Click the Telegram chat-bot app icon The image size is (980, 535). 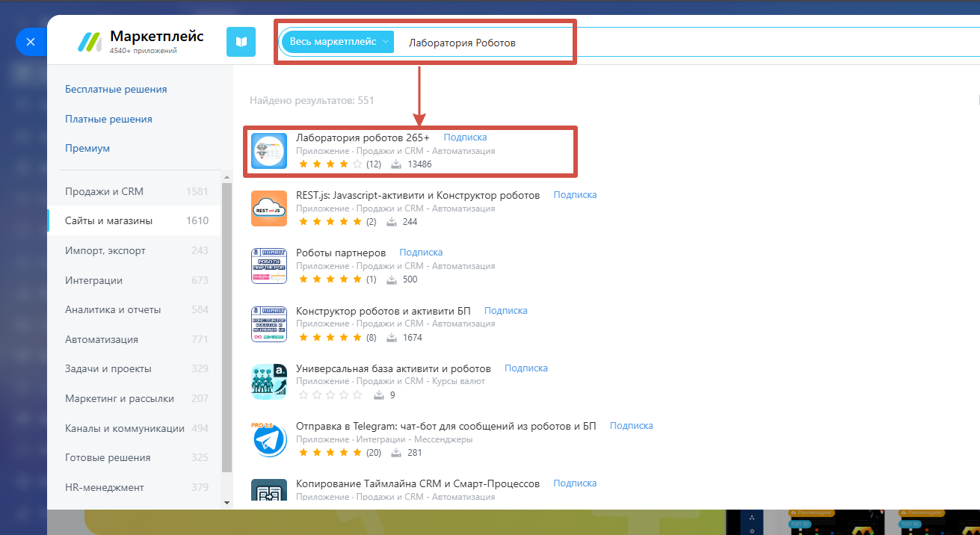coord(269,439)
